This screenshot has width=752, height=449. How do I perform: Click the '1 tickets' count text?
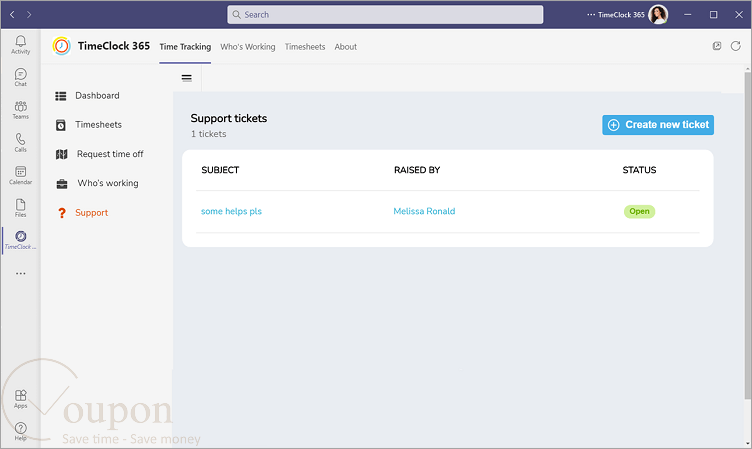[x=209, y=134]
